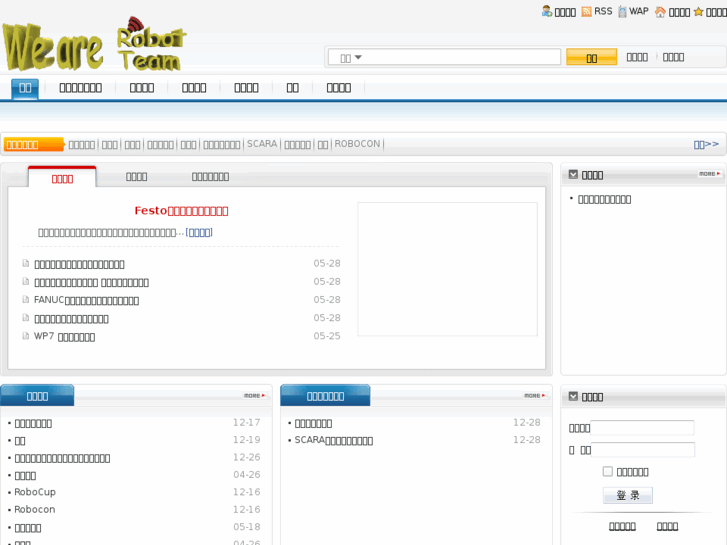
Task: Click checkmark icon in upper right sidebar header
Action: coord(574,174)
